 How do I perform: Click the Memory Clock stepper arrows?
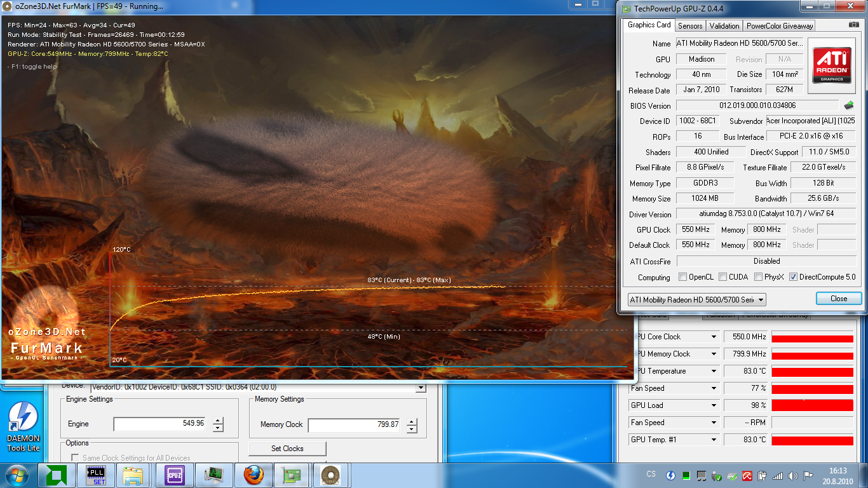point(412,424)
